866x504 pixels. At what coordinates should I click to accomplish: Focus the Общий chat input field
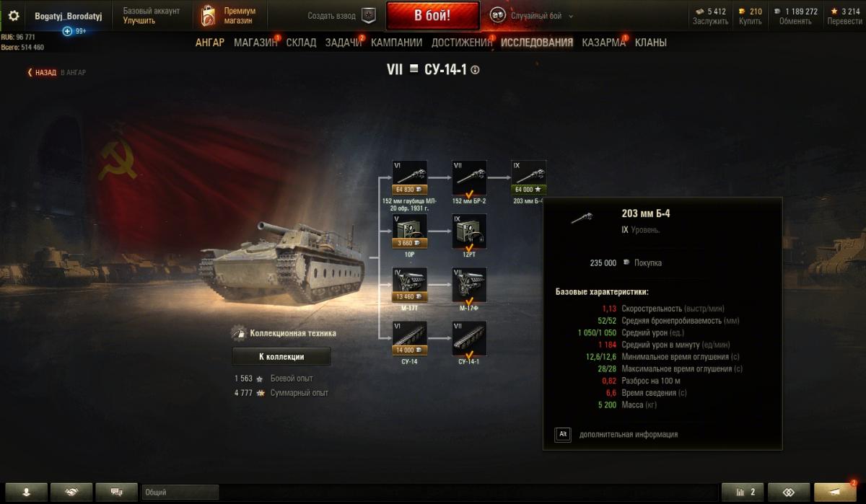(180, 492)
